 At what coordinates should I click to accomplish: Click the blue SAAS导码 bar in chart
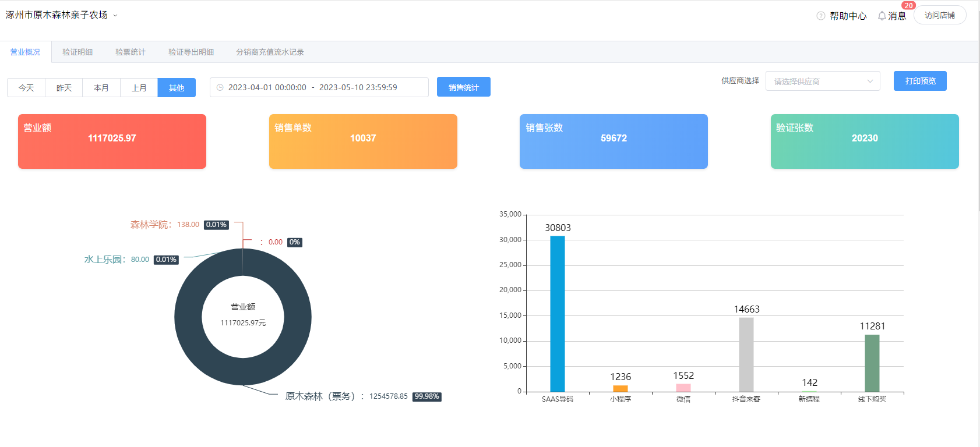pyautogui.click(x=558, y=313)
